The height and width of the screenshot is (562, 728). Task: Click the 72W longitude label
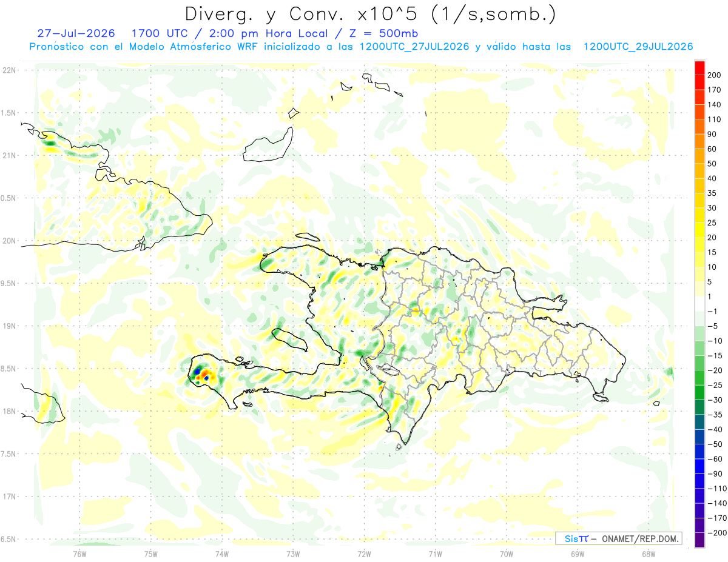[x=364, y=554]
